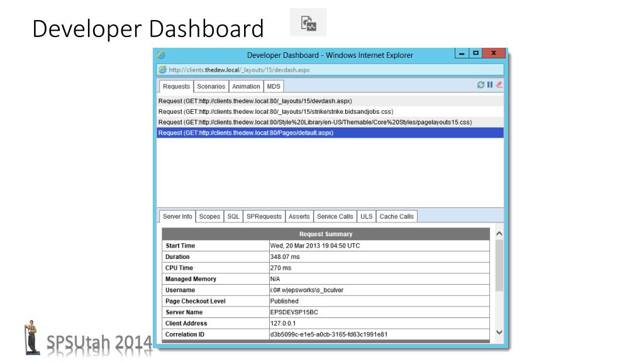The image size is (644, 362).
Task: Open the Animation tab
Action: tap(246, 87)
